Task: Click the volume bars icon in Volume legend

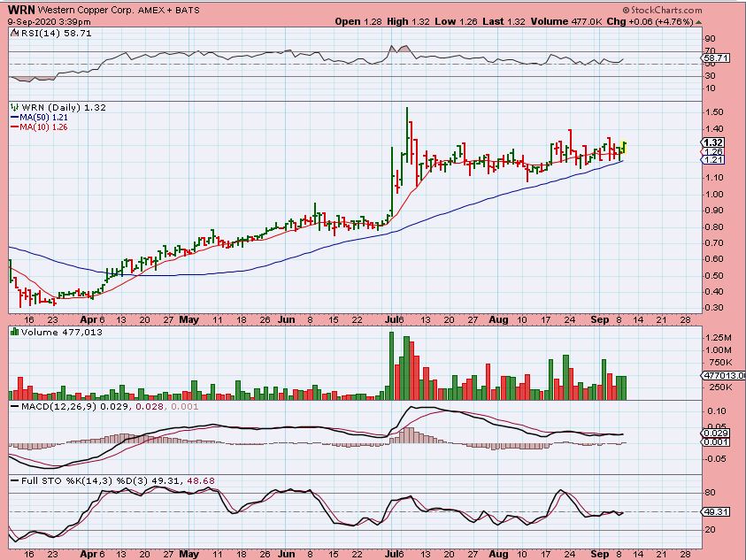Action: click(15, 332)
